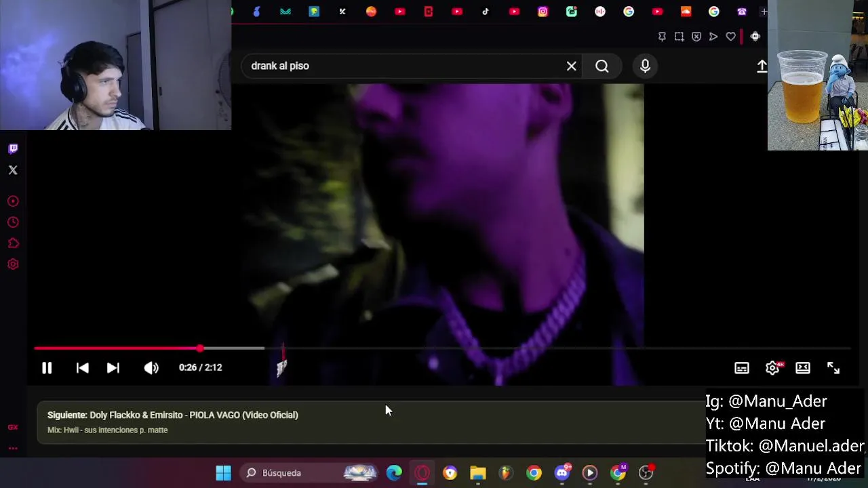Switch to the Kick browser tab
This screenshot has height=488, width=868.
[342, 12]
